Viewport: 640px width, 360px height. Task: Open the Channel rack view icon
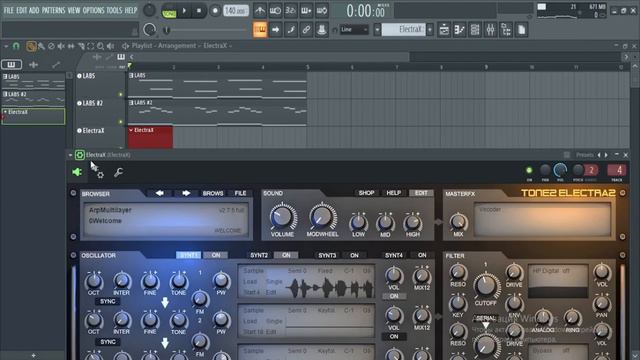pos(475,30)
